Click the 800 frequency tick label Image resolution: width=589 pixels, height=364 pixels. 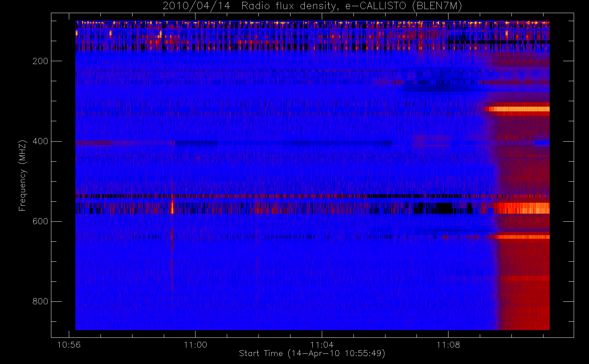[x=40, y=301]
